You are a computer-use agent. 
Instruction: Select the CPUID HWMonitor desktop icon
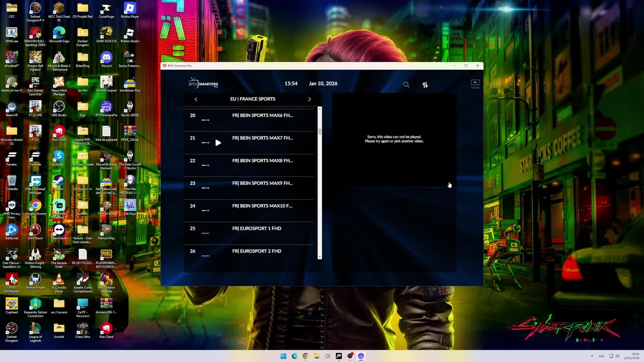(12, 283)
